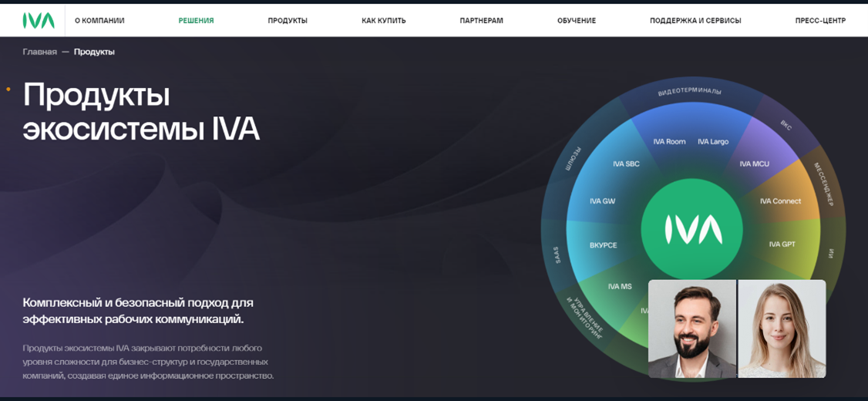Viewport: 868px width, 401px height.
Task: Choose the ВКУРСЕ product segment
Action: click(x=603, y=245)
